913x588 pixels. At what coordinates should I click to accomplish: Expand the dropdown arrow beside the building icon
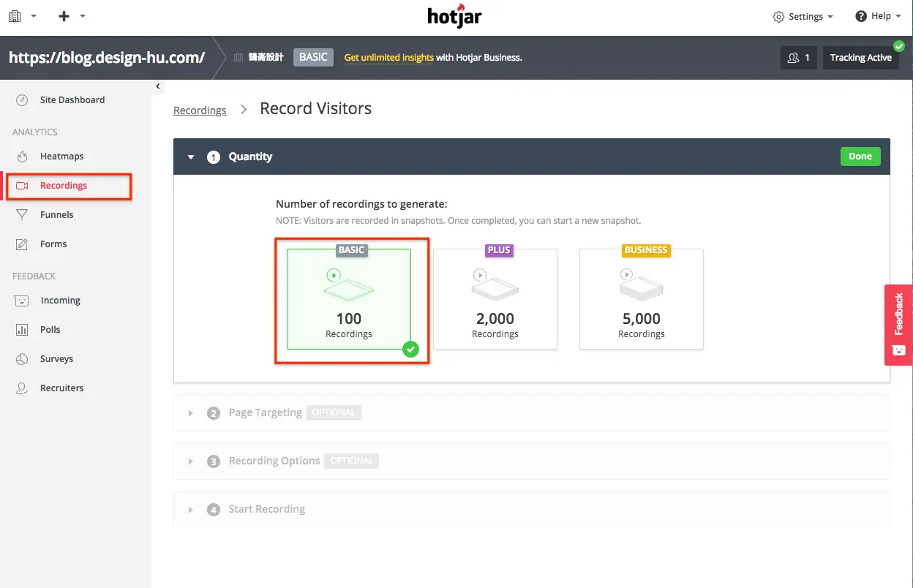coord(34,16)
